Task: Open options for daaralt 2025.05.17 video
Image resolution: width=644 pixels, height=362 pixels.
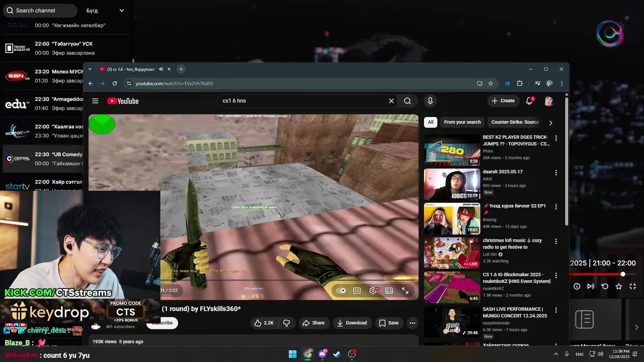Action: click(556, 172)
